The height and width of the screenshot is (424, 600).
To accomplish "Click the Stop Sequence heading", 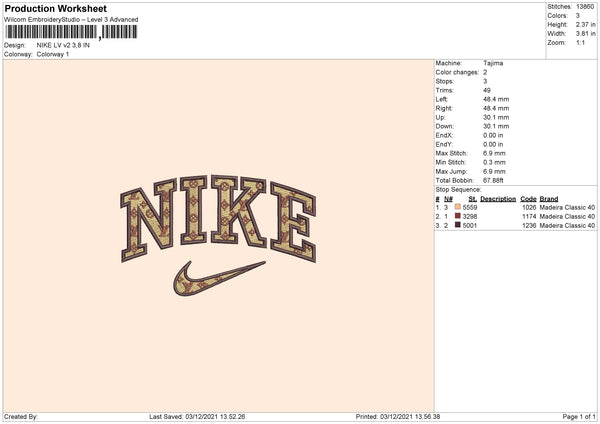I will coord(458,190).
